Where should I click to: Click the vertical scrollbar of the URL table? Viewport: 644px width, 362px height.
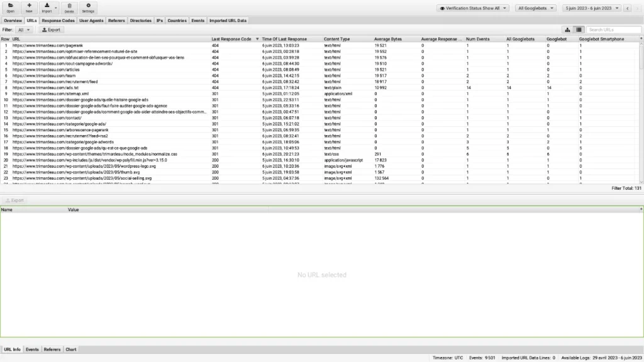[641, 112]
